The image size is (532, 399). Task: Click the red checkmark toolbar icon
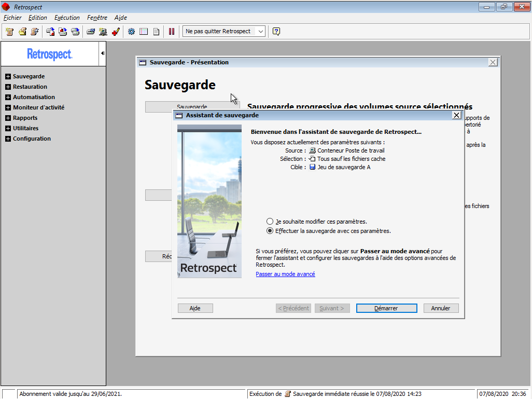click(x=116, y=32)
